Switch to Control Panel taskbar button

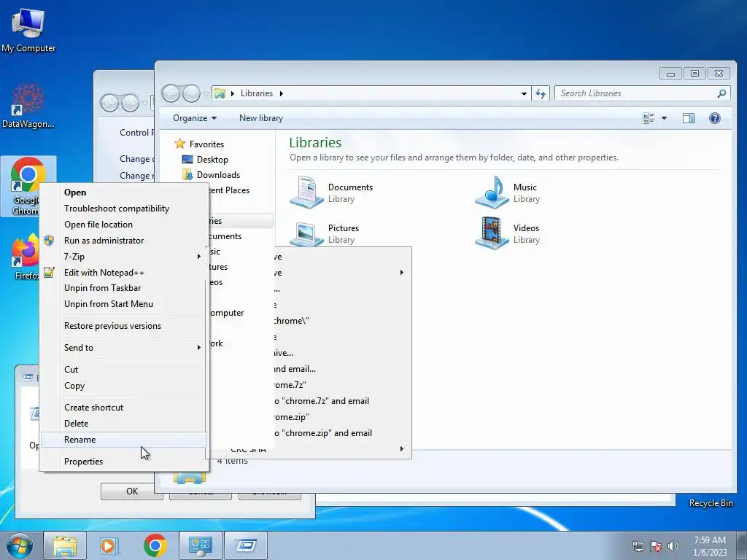(200, 545)
